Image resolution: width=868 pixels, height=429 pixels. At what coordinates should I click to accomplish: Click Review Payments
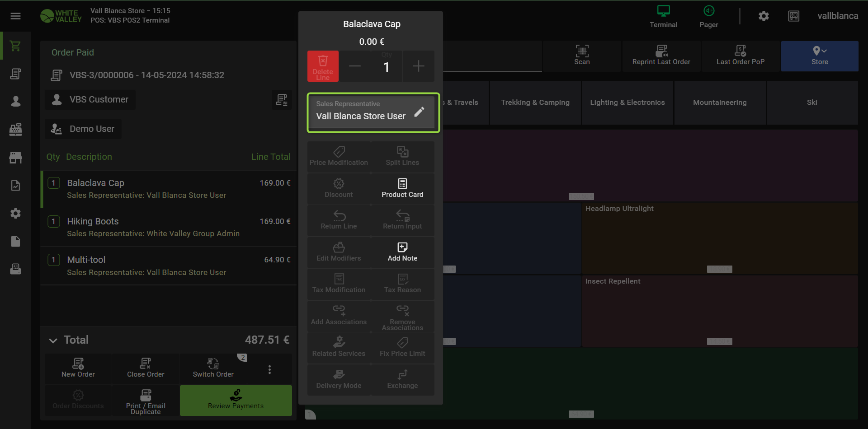click(236, 401)
